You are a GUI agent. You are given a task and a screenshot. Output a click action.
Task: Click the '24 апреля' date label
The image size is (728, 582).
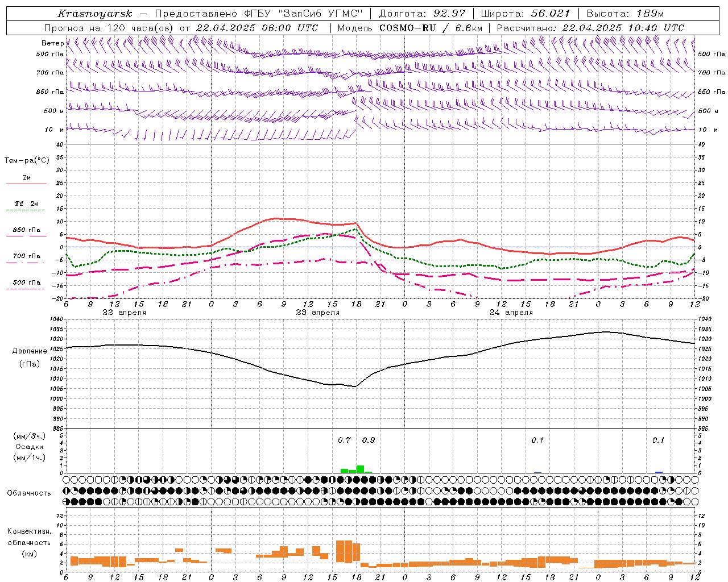[511, 313]
